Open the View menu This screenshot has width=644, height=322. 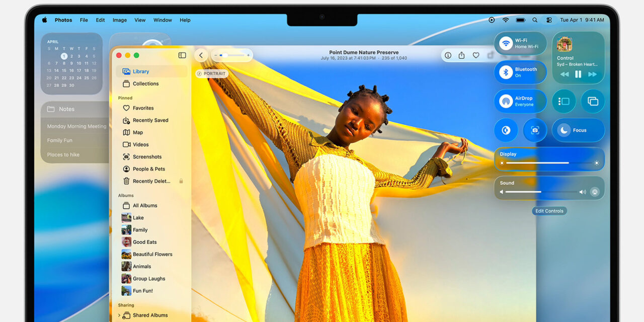coord(140,20)
